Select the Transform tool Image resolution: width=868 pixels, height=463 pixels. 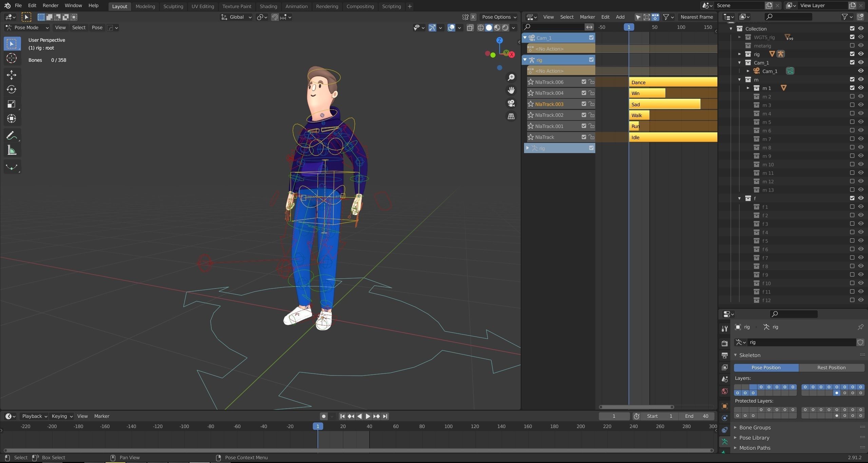click(x=12, y=118)
